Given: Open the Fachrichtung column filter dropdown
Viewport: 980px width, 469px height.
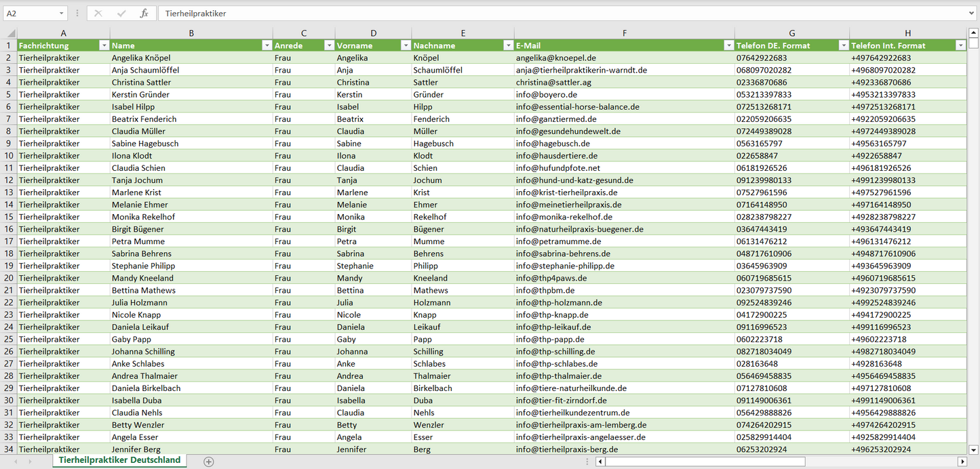Looking at the screenshot, I should point(104,45).
